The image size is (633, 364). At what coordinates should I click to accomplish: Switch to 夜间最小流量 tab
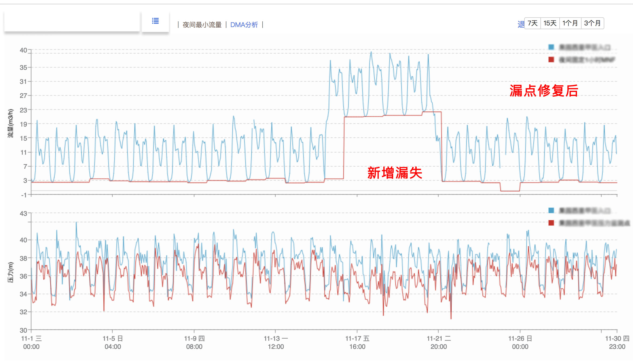coord(202,25)
